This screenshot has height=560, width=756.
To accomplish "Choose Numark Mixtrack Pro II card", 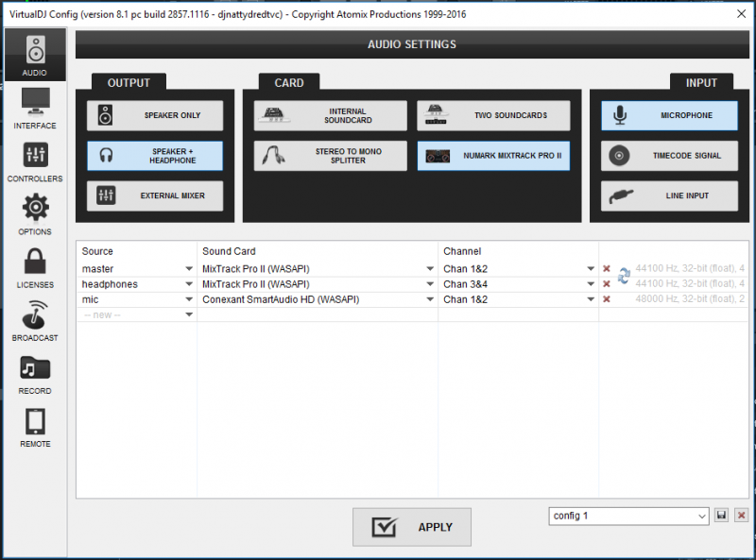I will pos(493,156).
